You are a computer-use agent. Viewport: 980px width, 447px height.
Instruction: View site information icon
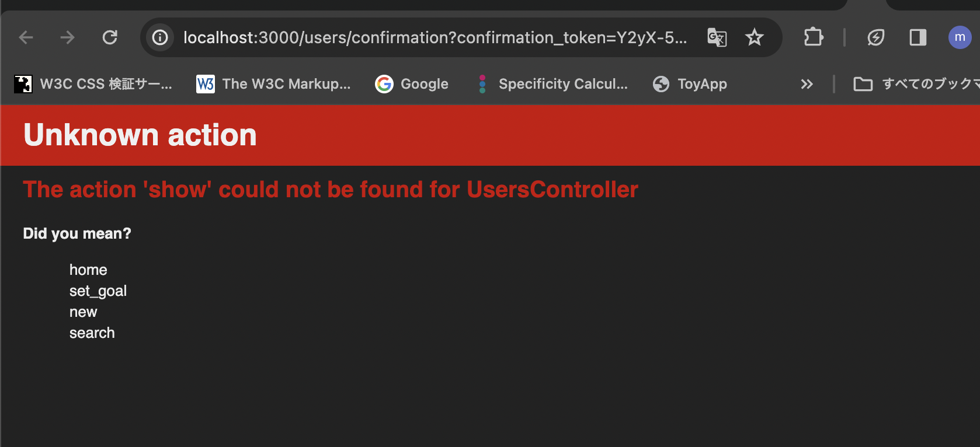pyautogui.click(x=160, y=38)
